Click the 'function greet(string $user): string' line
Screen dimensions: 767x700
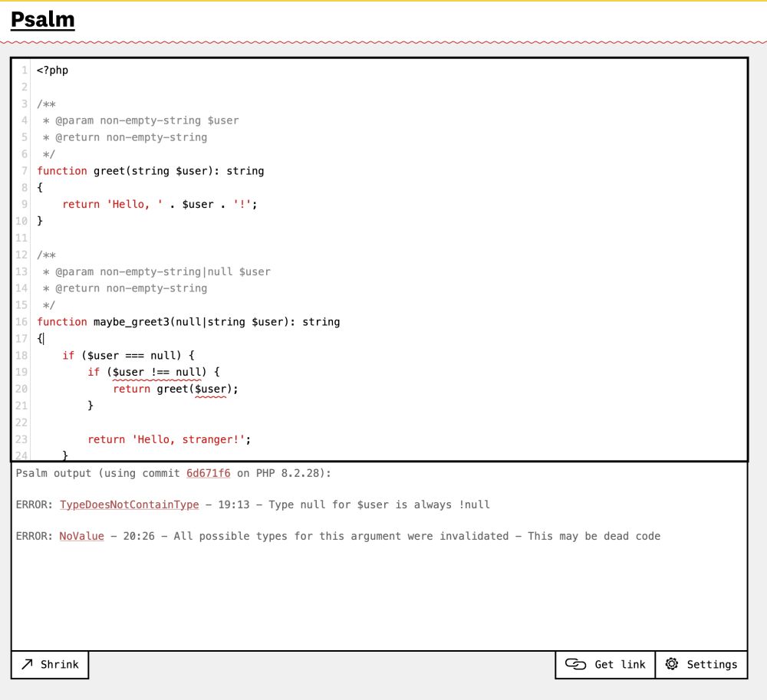tap(150, 171)
